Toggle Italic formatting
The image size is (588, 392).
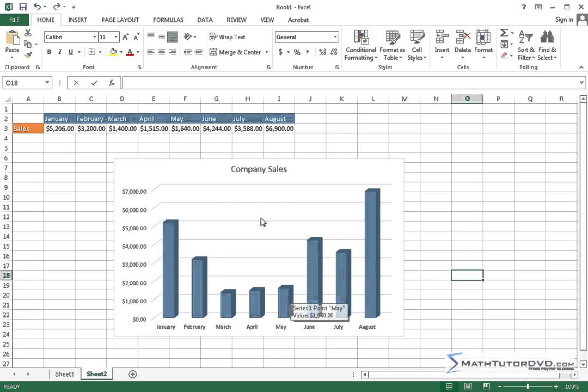60,52
